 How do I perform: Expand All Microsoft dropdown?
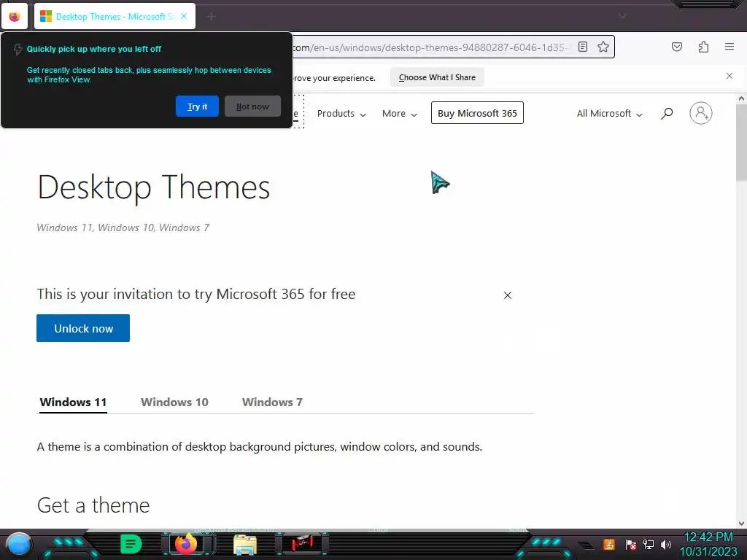pyautogui.click(x=610, y=113)
